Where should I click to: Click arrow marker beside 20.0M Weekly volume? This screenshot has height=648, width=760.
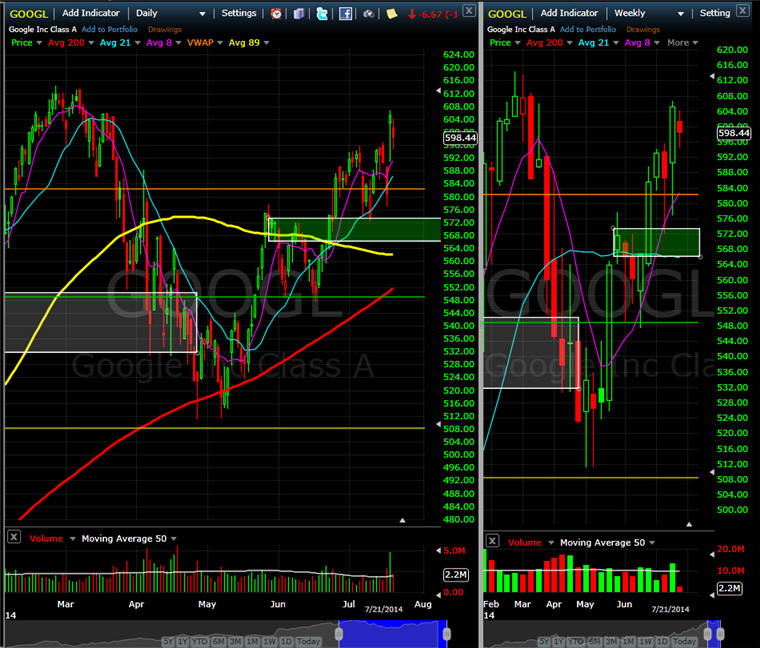[712, 554]
